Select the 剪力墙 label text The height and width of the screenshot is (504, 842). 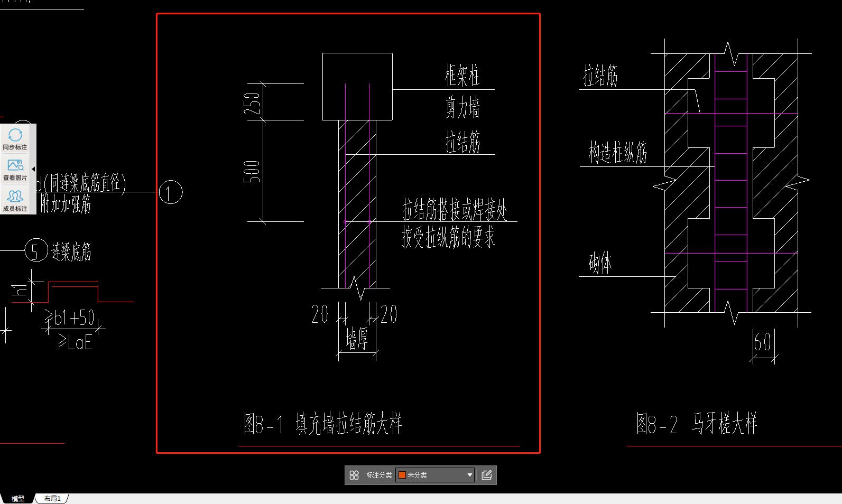[462, 108]
